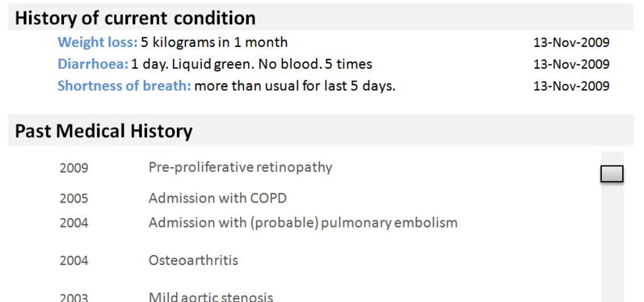Click the date beside Weight loss

pos(571,42)
